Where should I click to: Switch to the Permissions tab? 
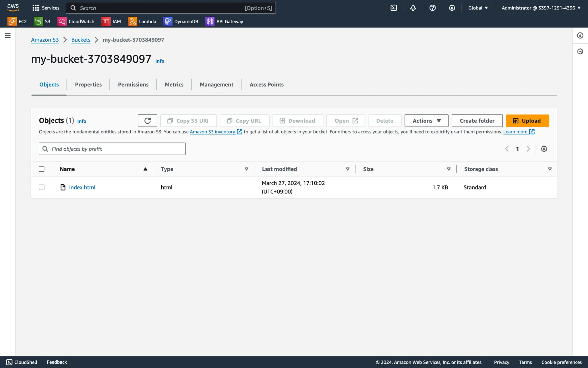(x=133, y=85)
